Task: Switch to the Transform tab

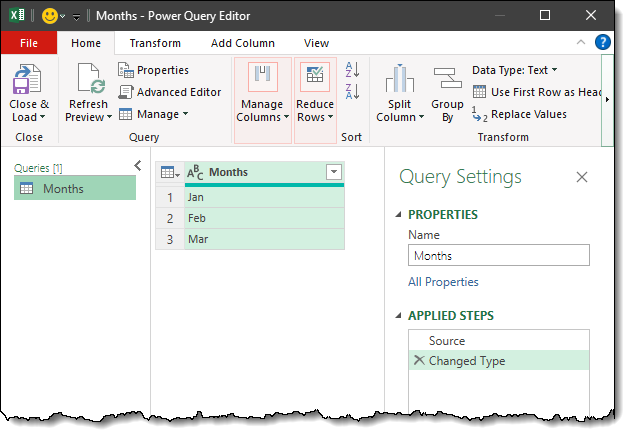Action: coord(155,43)
